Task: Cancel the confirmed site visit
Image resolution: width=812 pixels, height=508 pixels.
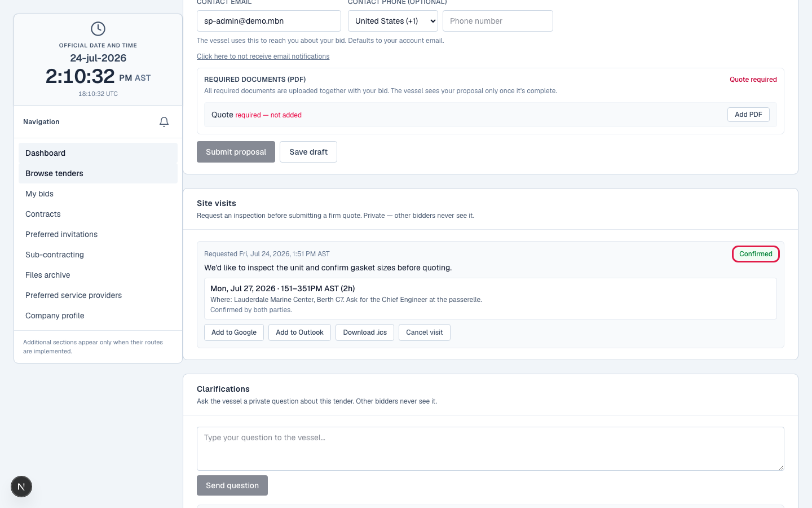Action: [425, 332]
